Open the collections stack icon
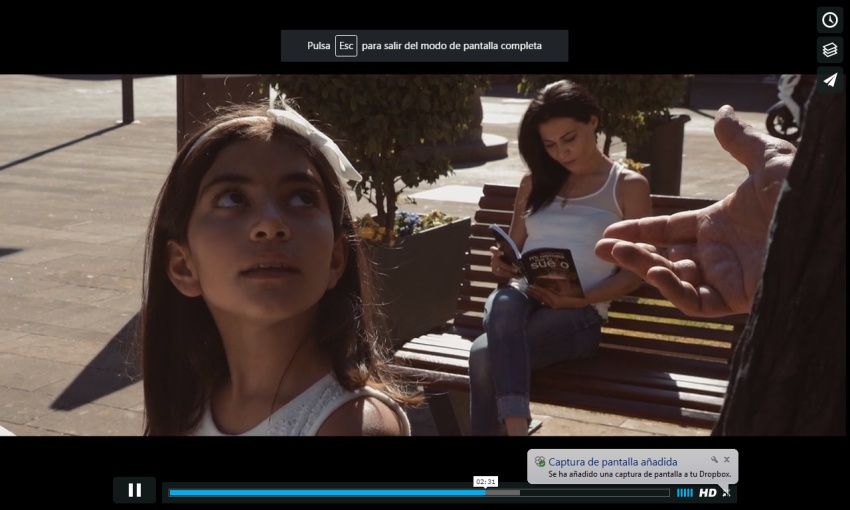Screen dimensions: 850x510 coord(830,50)
